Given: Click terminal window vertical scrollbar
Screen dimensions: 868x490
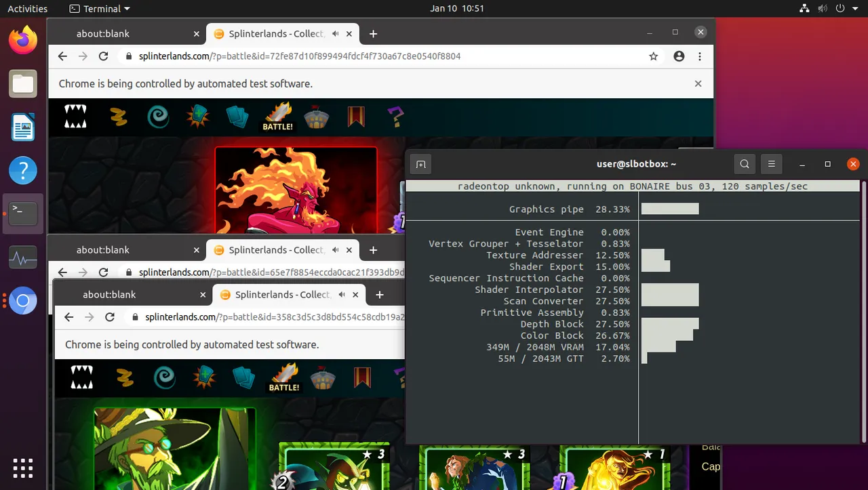Looking at the screenshot, I should coord(863,310).
